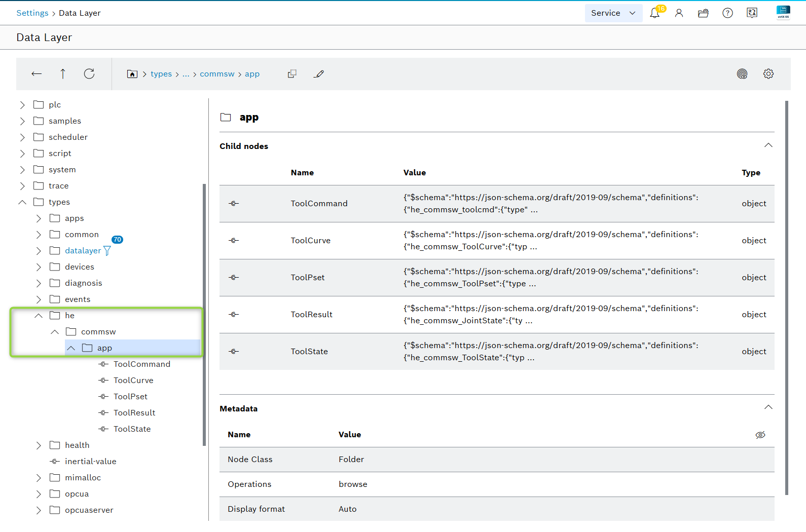Screen dimensions: 806x532
Task: Collapse the Metadata section
Action: (768, 408)
